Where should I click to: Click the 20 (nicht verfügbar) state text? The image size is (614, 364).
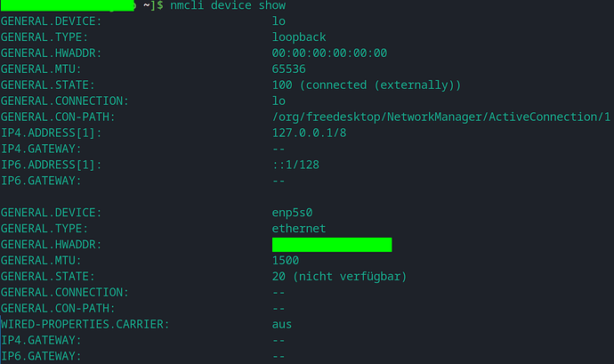click(x=340, y=276)
